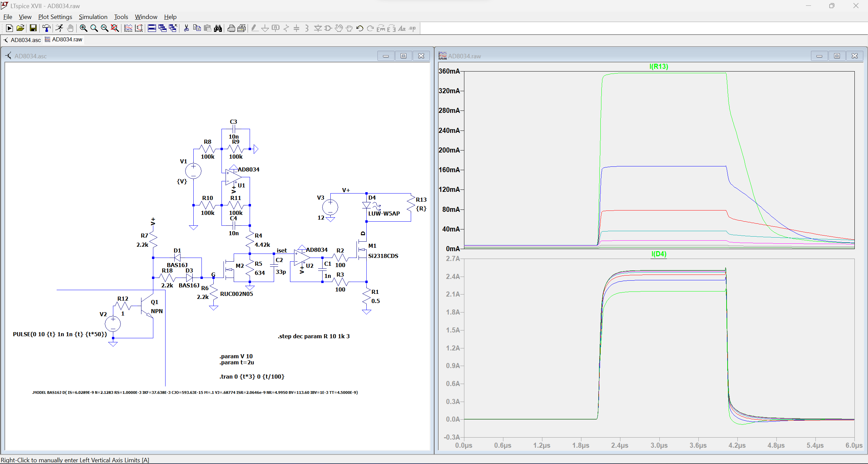
Task: Click the .MODEL BAS16J directive line
Action: click(x=195, y=392)
